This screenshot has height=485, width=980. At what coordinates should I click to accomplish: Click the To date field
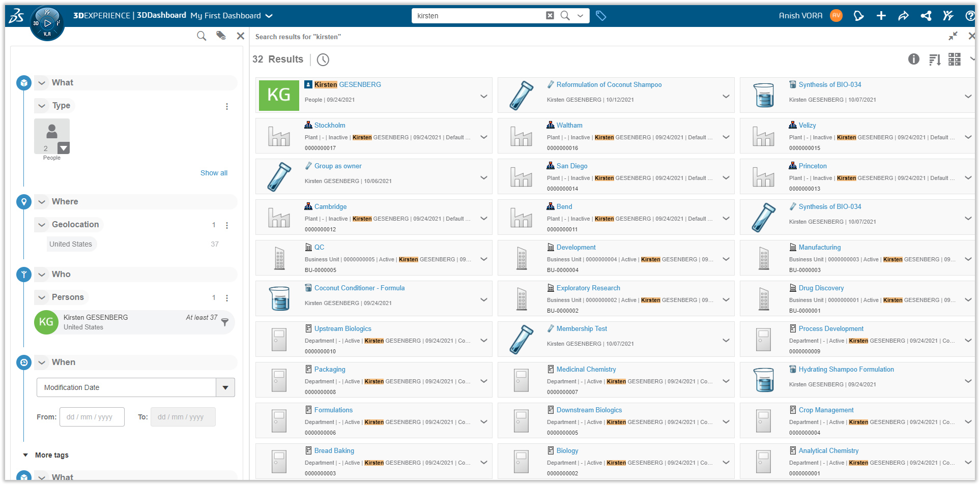[183, 417]
